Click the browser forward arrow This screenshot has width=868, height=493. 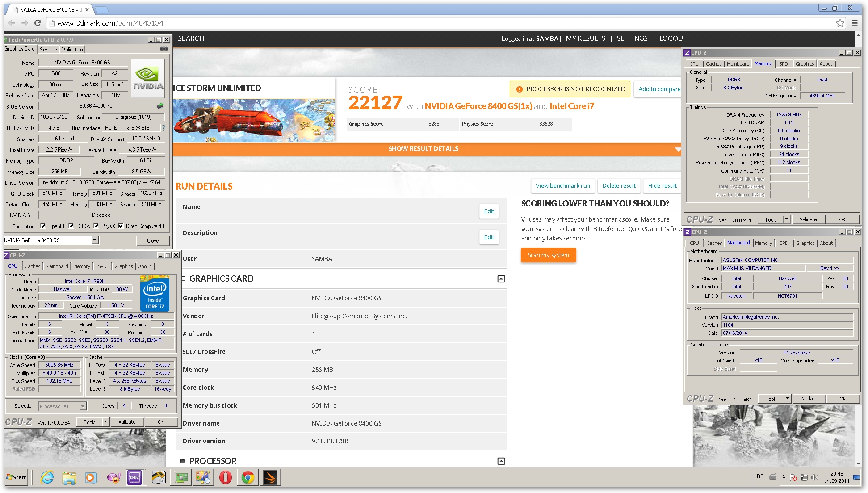pyautogui.click(x=25, y=23)
